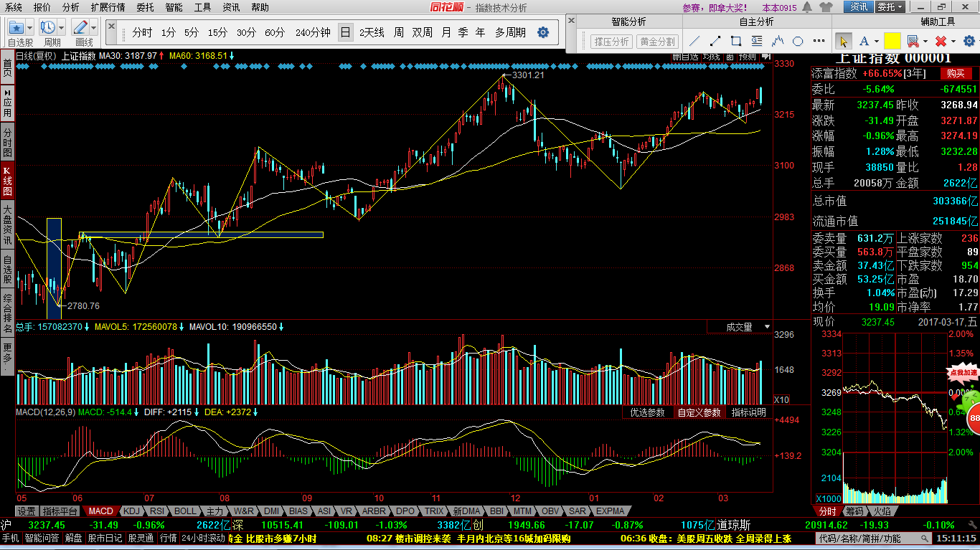Switch to 15分 period
Viewport: 980px width, 550px height.
tap(217, 32)
